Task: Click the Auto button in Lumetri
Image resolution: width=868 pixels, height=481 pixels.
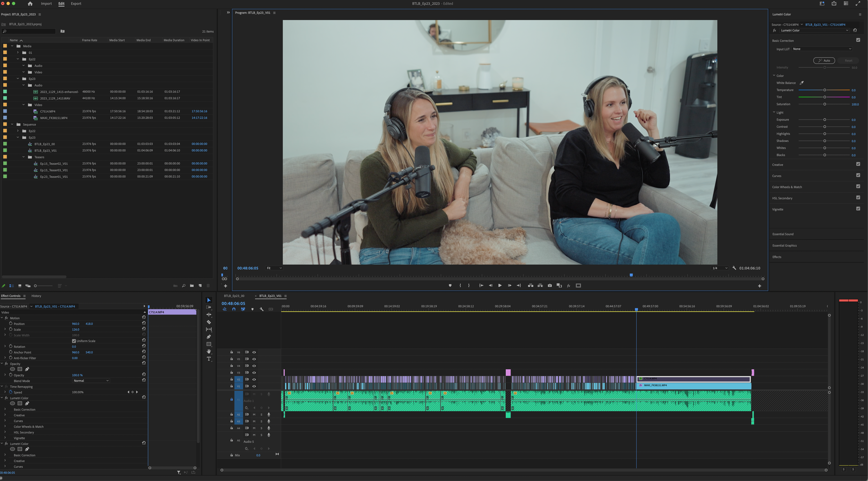Action: pos(824,60)
